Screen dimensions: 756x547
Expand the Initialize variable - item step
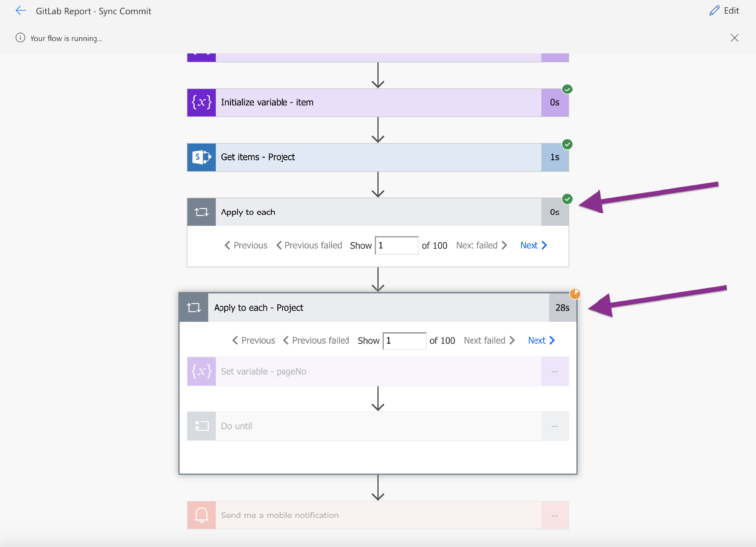point(378,102)
